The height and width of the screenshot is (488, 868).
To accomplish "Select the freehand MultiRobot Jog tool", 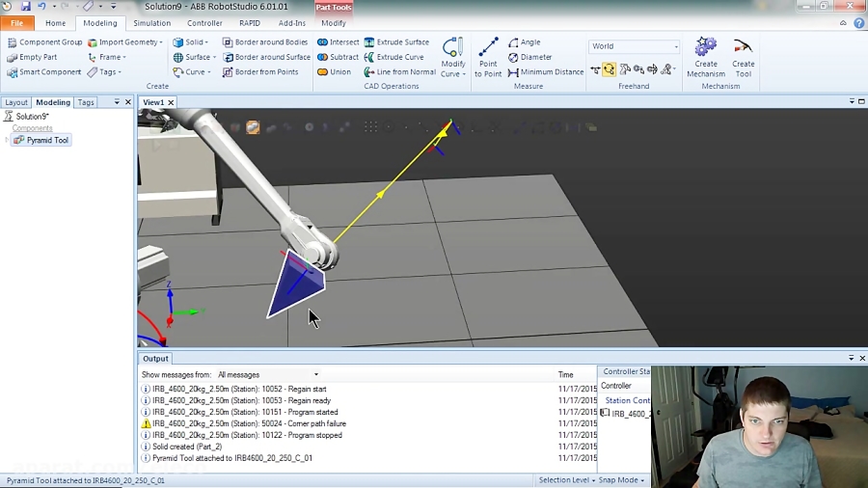I will pos(666,69).
